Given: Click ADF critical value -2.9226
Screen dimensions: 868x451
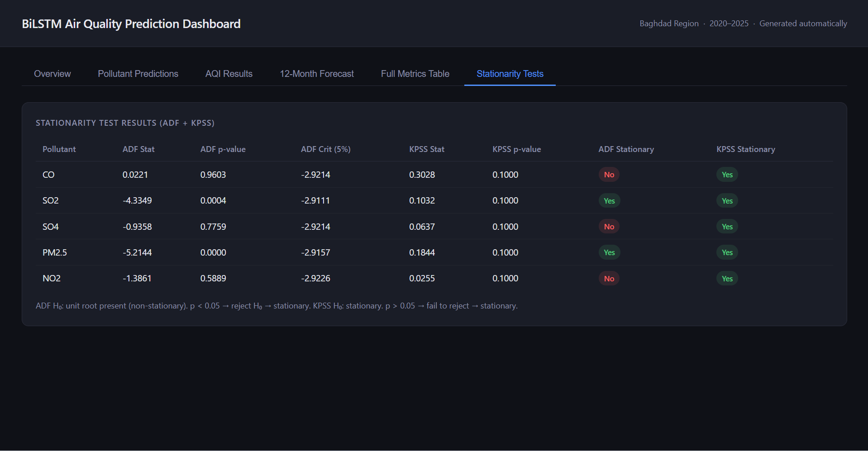Looking at the screenshot, I should pyautogui.click(x=315, y=278).
